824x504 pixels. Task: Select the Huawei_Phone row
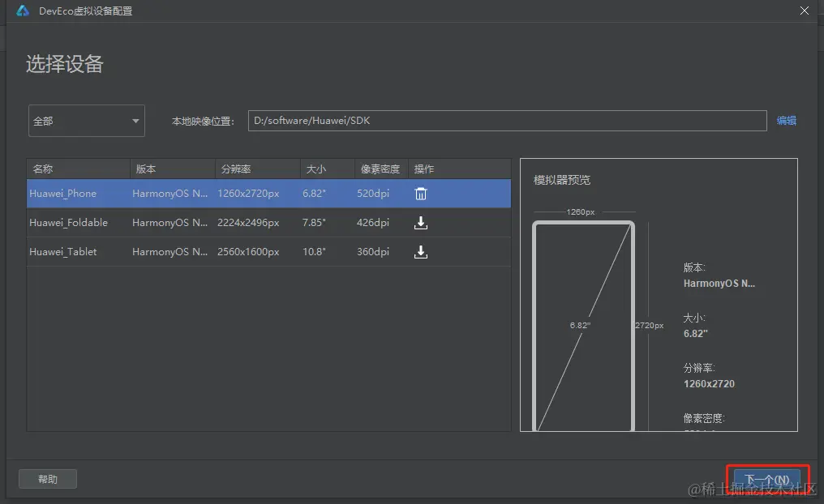(x=268, y=194)
